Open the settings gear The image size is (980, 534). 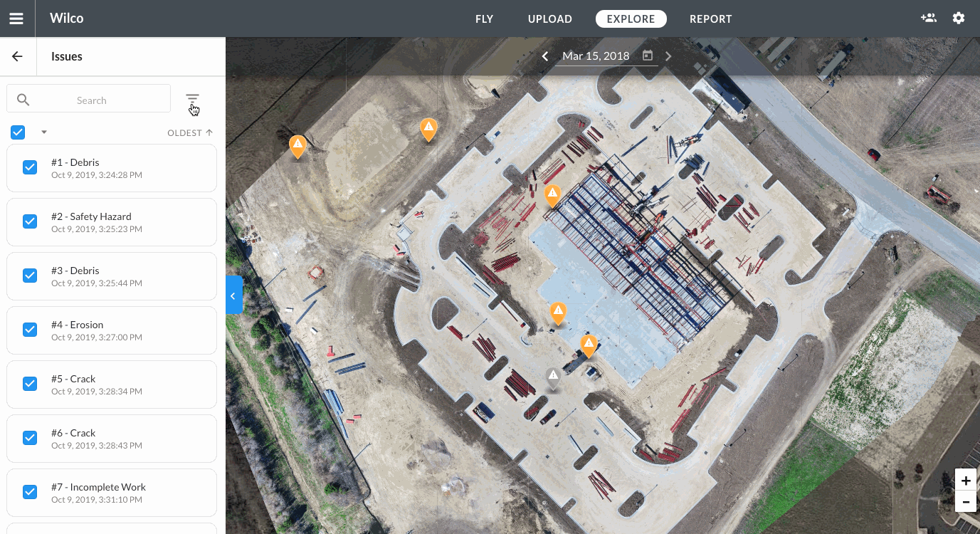[959, 18]
